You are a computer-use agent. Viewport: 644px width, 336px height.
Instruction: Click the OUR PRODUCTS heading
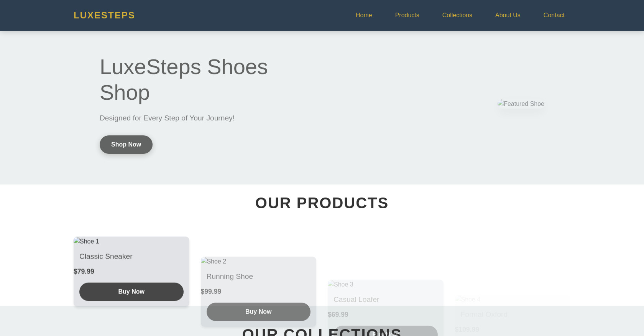(x=322, y=203)
